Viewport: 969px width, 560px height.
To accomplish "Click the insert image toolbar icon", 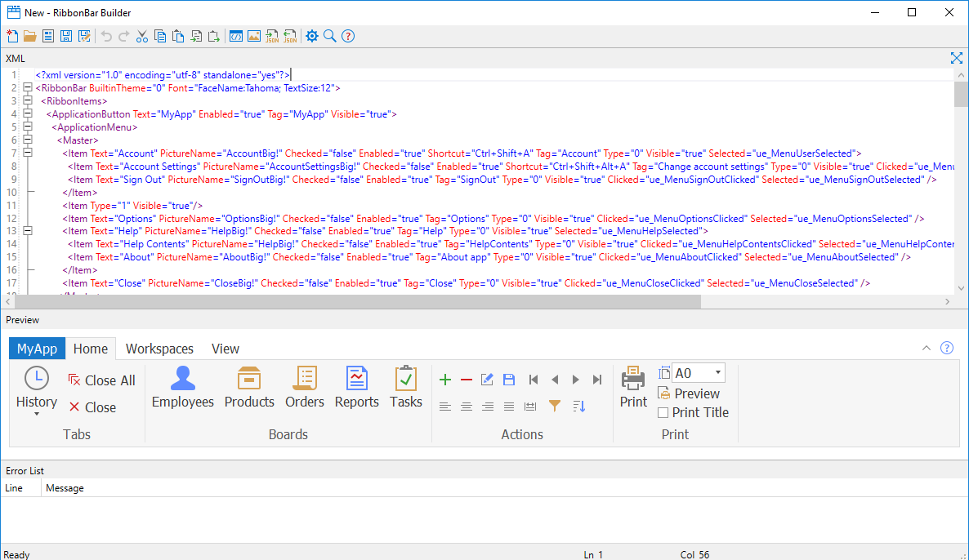I will point(255,36).
